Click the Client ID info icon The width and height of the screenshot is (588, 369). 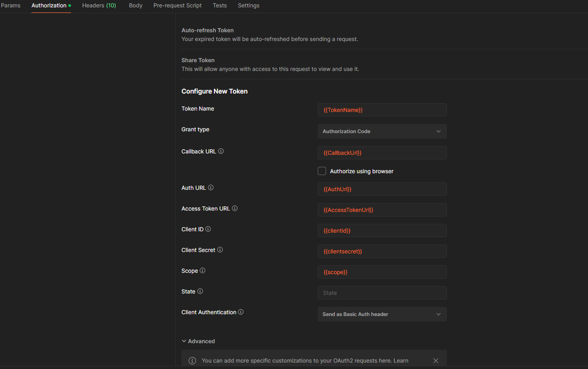click(x=208, y=229)
